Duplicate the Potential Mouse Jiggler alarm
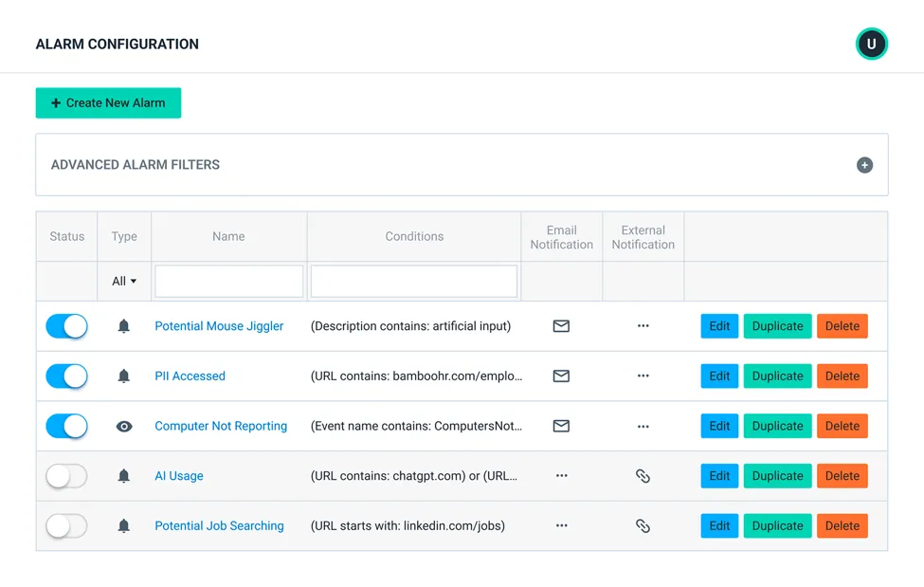This screenshot has height=587, width=924. (777, 326)
